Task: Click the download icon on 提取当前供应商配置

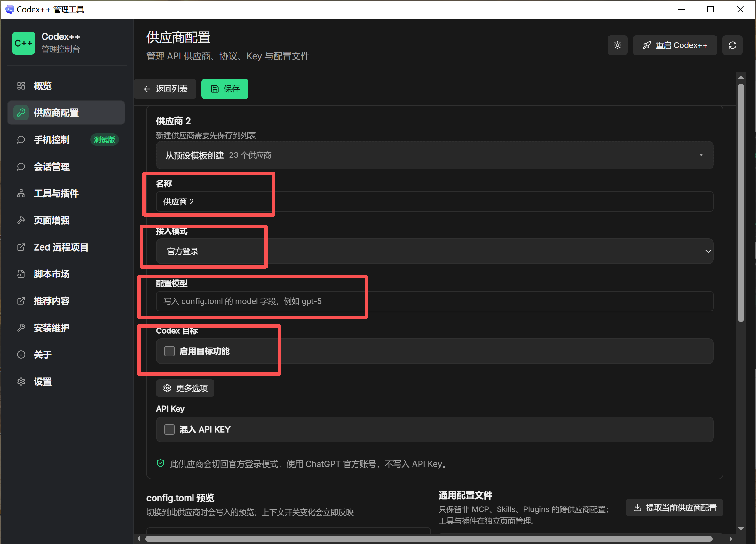Action: point(637,508)
